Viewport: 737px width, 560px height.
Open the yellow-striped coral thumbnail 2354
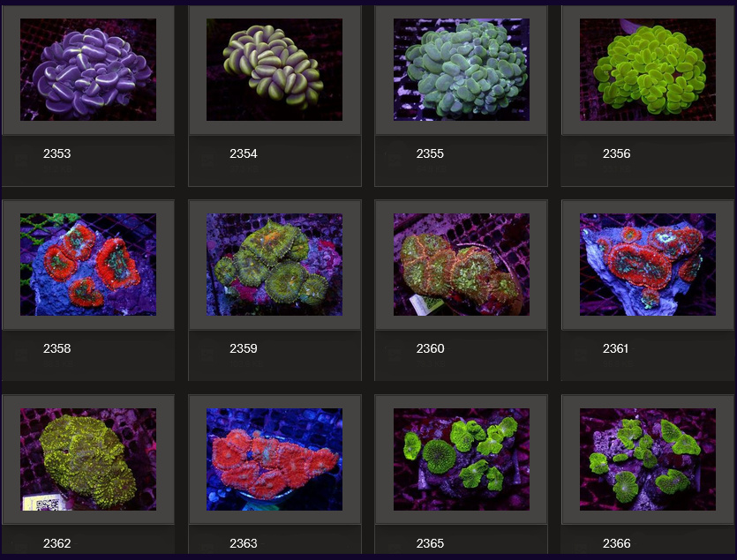274,70
